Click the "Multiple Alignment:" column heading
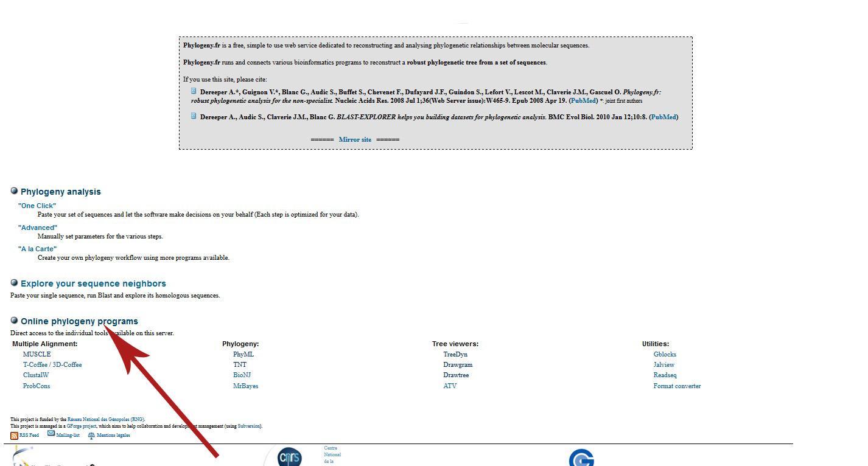868x466 pixels. 45,344
